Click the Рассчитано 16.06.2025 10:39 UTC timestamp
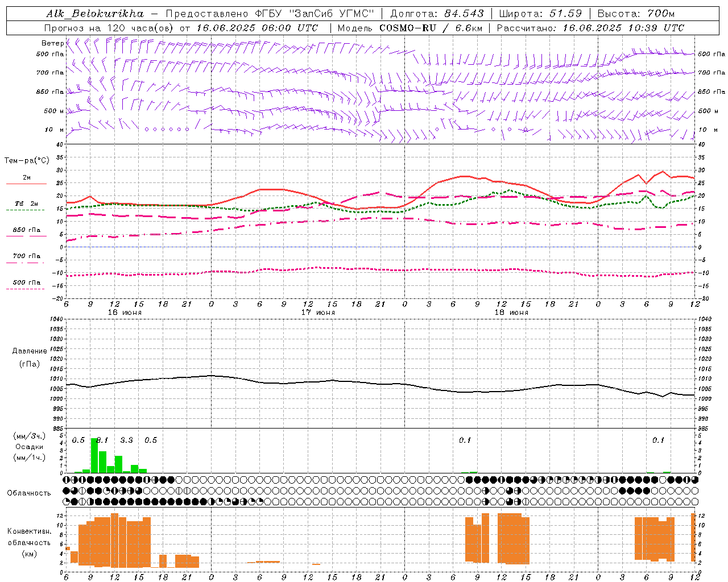 point(590,28)
